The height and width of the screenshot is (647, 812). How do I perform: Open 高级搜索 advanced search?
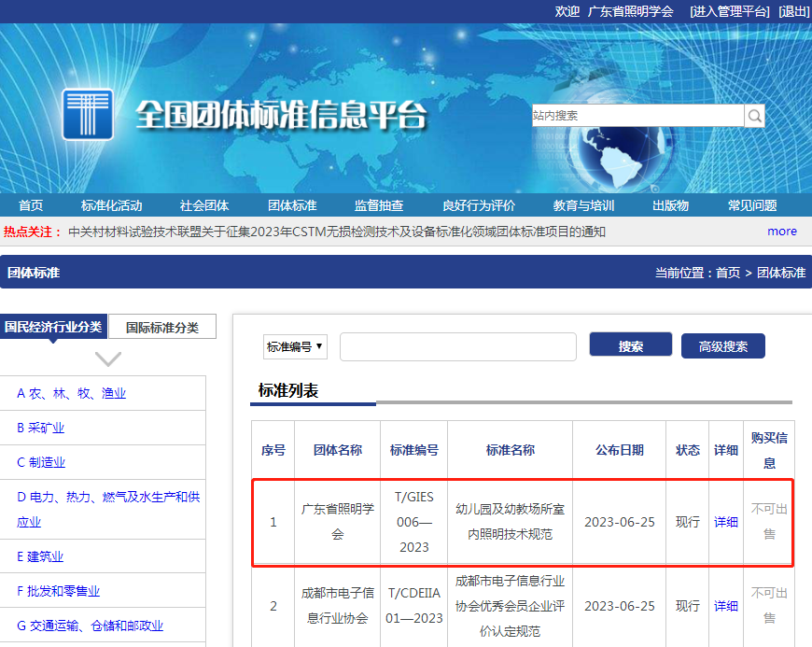click(723, 346)
